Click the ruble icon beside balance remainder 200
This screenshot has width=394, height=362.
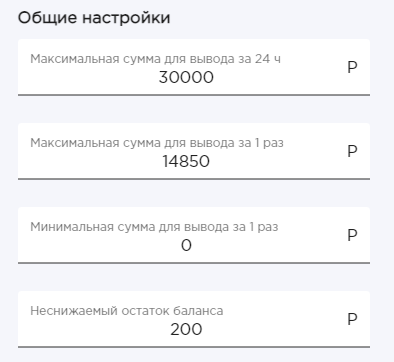[352, 319]
